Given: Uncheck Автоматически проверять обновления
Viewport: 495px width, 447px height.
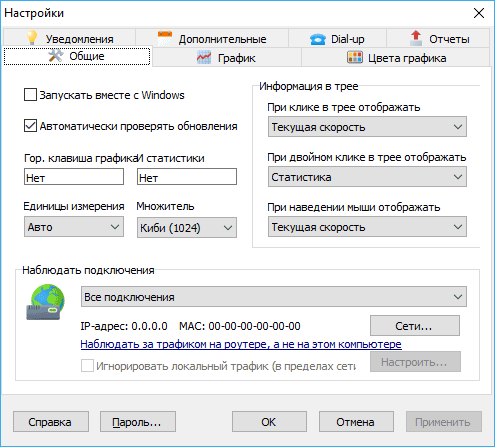Looking at the screenshot, I should (30, 126).
